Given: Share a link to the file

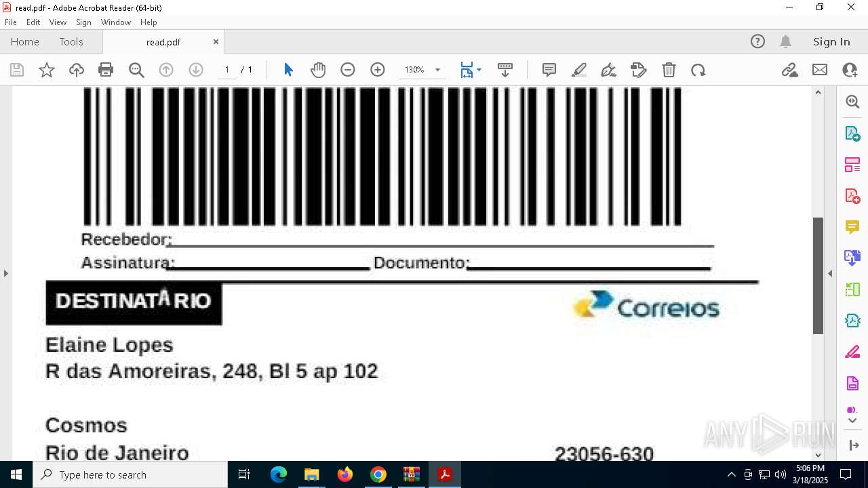Looking at the screenshot, I should click(790, 70).
